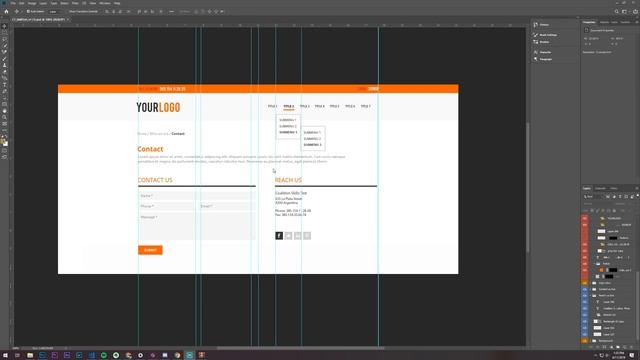Screen dimensions: 640x360
Task: Click the add layer mask icon
Action: (x=604, y=347)
